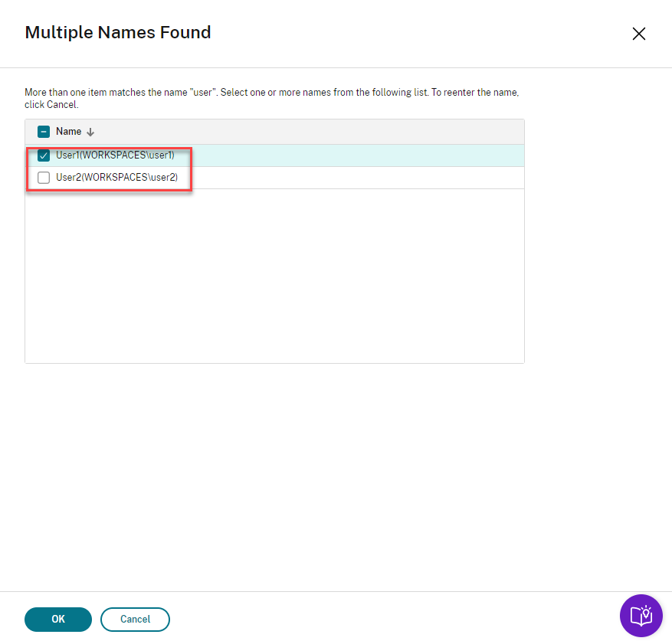Click Cancel to reenter the name

135,619
